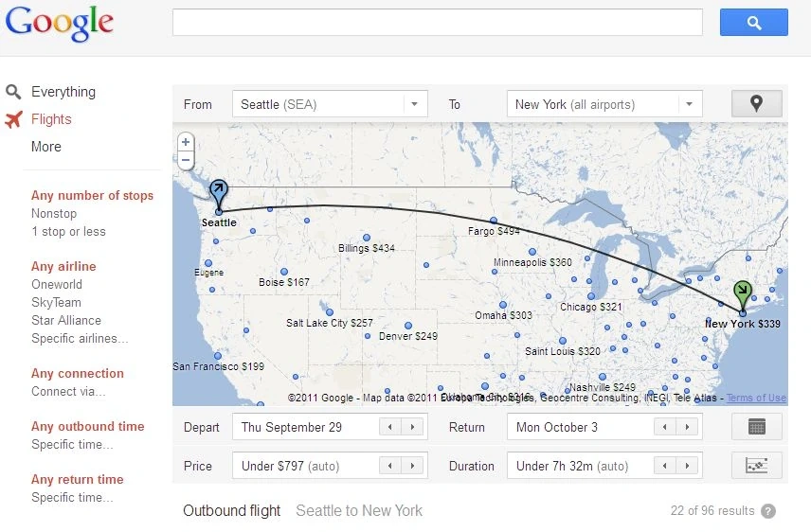
Task: Open the Terms of Use link
Action: (756, 399)
